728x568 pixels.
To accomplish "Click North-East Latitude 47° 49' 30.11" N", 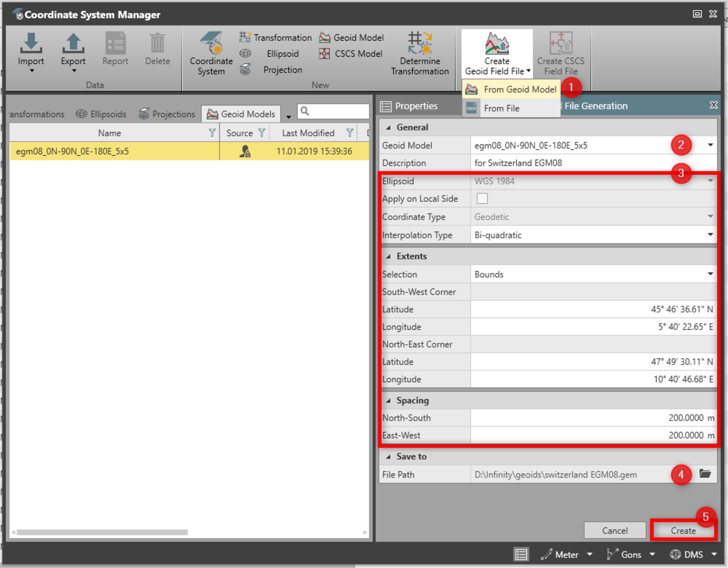I will click(593, 362).
